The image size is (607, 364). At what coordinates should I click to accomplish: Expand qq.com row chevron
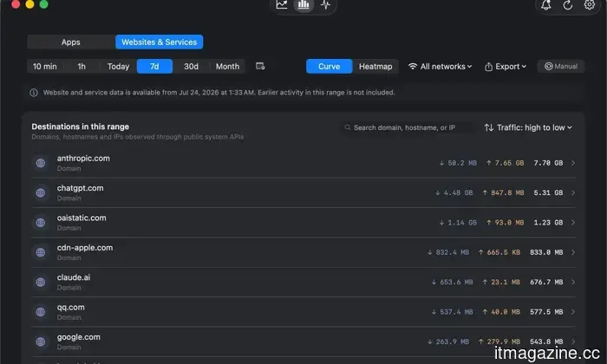tap(573, 312)
